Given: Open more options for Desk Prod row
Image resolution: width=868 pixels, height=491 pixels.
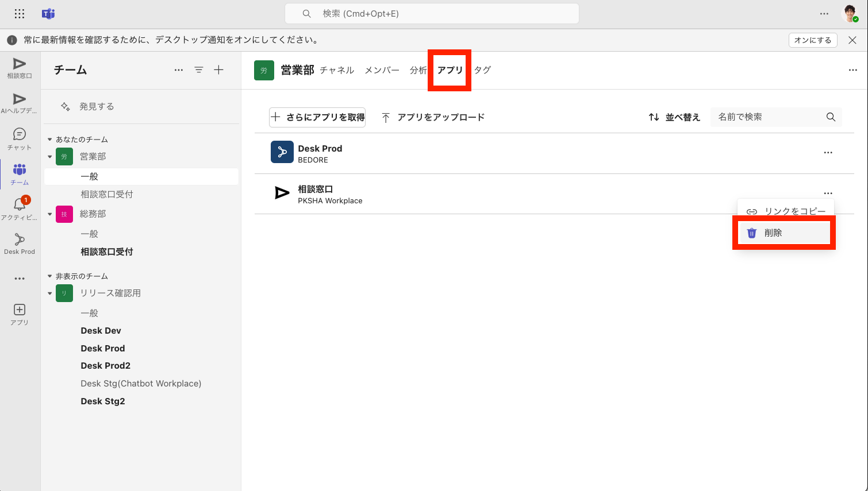Looking at the screenshot, I should (828, 153).
